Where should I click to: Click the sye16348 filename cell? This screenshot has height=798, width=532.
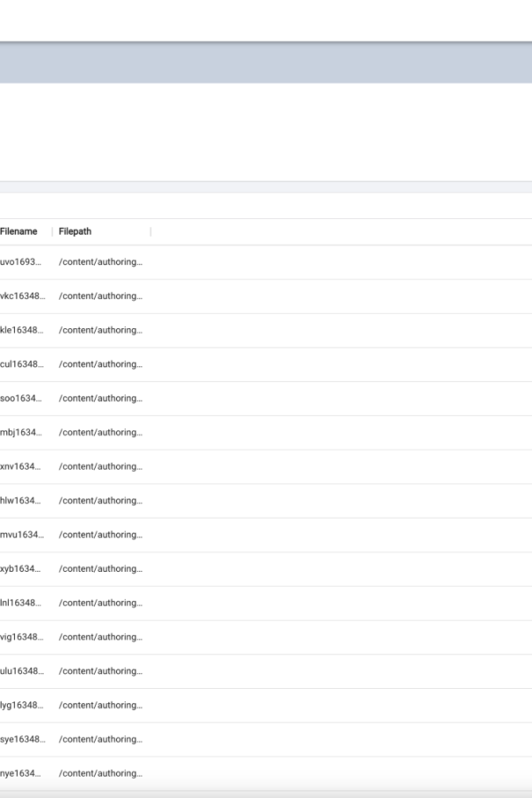click(23, 739)
